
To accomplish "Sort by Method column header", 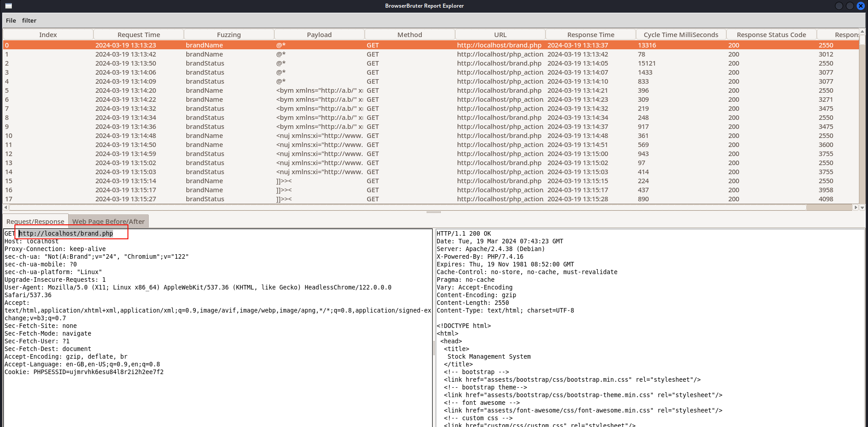I will pos(410,35).
